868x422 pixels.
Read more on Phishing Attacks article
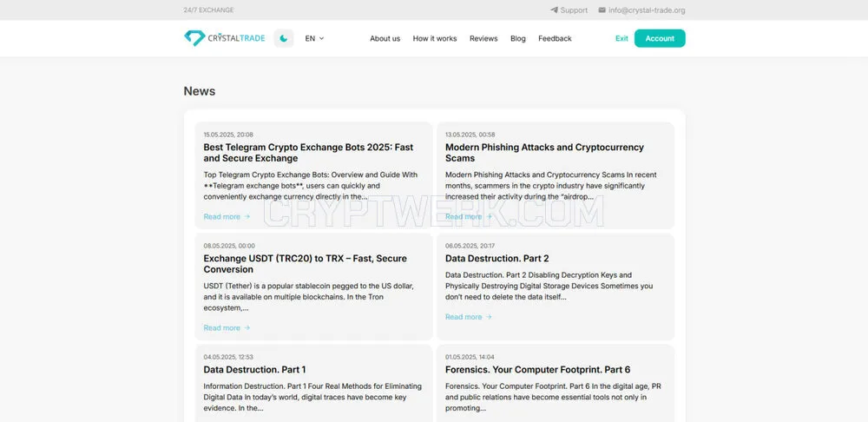point(469,216)
